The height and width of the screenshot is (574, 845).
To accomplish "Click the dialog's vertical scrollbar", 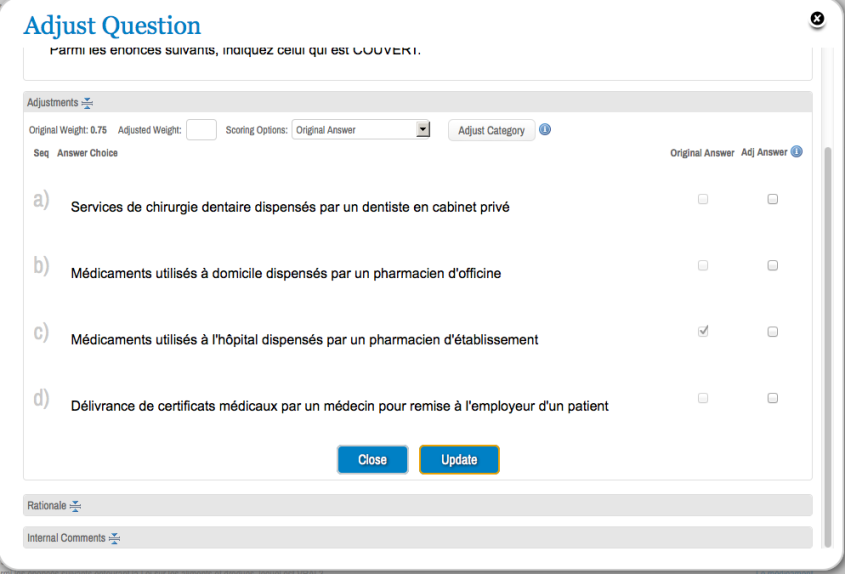I will pos(828,345).
